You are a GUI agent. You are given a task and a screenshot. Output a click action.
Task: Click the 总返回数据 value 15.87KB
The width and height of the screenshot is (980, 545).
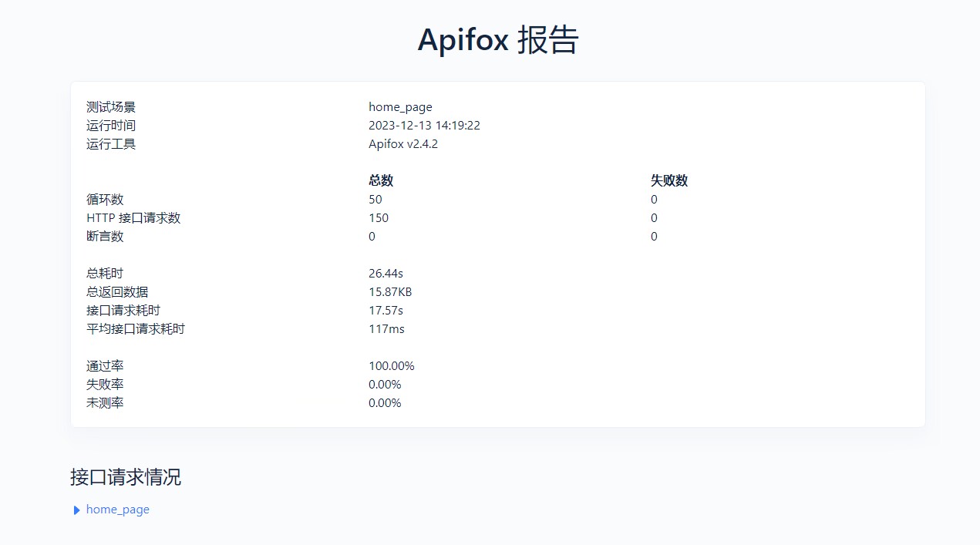pyautogui.click(x=390, y=292)
